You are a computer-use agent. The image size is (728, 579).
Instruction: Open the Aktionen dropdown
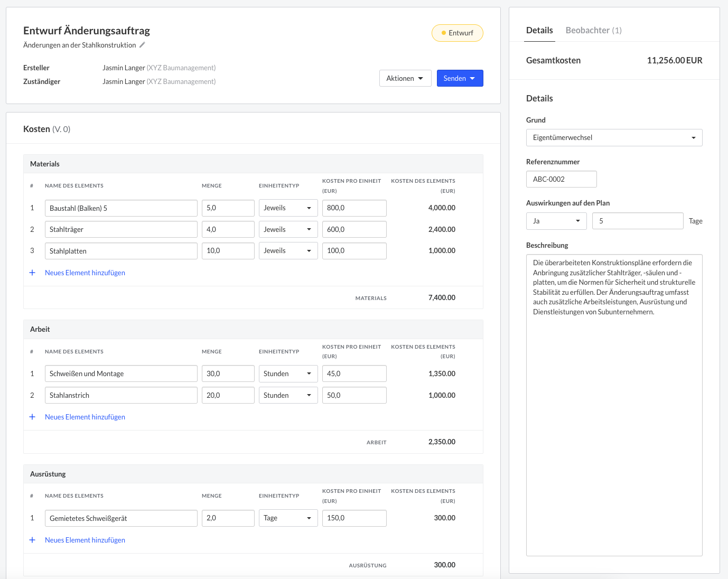tap(405, 78)
